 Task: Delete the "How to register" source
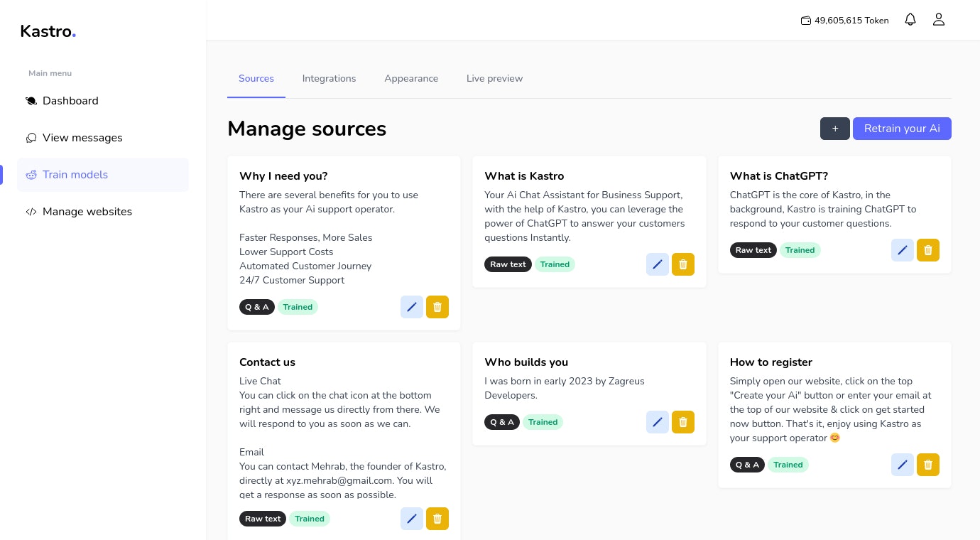(928, 465)
